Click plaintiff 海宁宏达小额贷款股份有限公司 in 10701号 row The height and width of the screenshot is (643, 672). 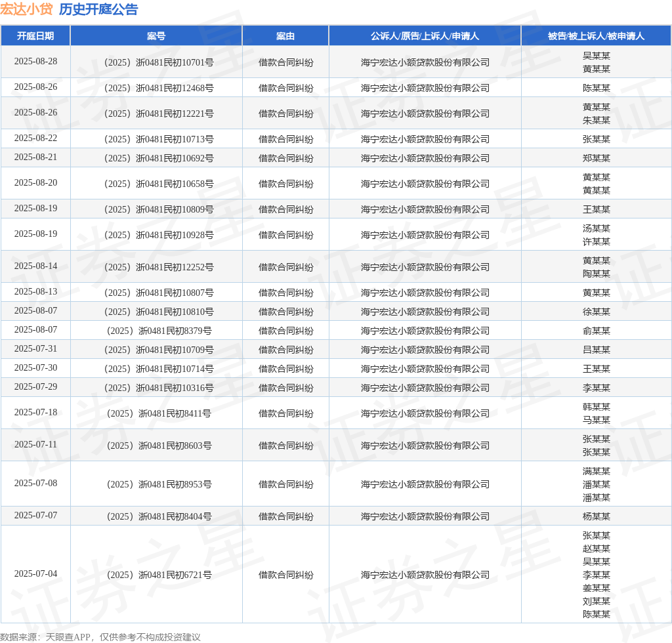point(425,62)
